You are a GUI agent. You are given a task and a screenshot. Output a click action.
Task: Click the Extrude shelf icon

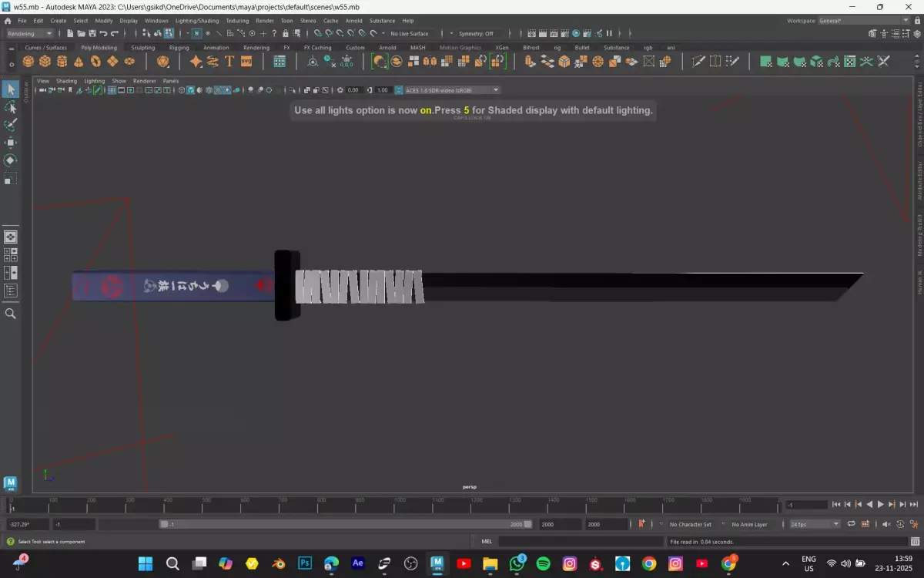pyautogui.click(x=530, y=62)
